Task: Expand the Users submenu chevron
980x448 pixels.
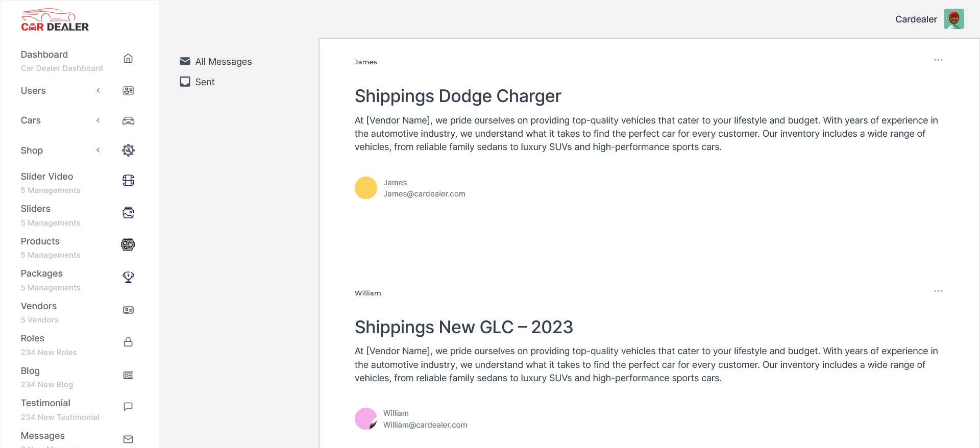Action: [98, 91]
